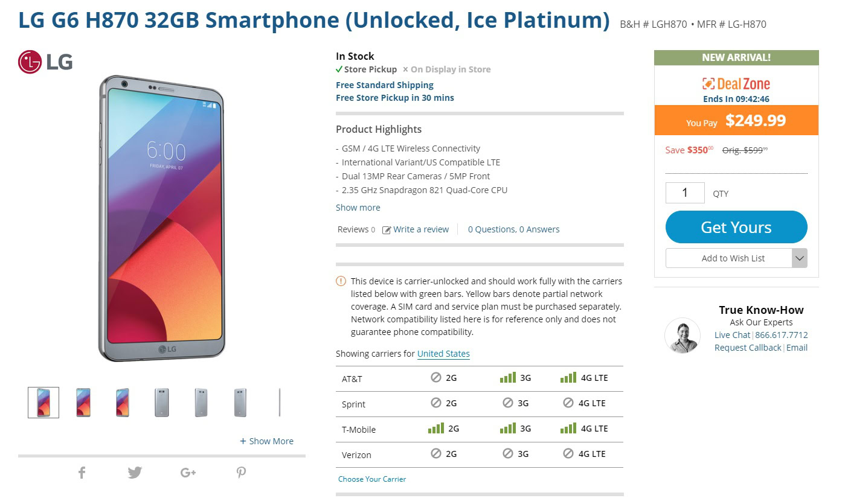Screen dimensions: 845x504
Task: Change country from United States
Action: pyautogui.click(x=443, y=354)
